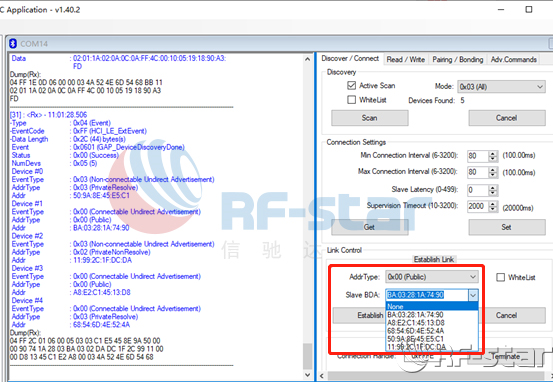Tick the WhiteList checkbox in Link Control

pyautogui.click(x=500, y=277)
